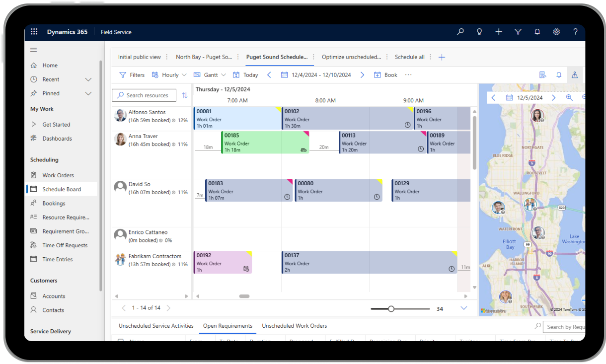Click previous date range arrow
This screenshot has height=364, width=606.
point(269,75)
